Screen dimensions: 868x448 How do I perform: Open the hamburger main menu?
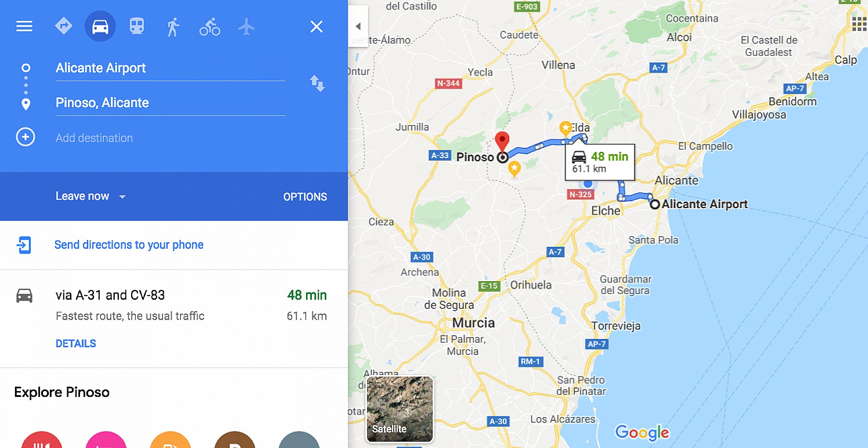pyautogui.click(x=24, y=26)
